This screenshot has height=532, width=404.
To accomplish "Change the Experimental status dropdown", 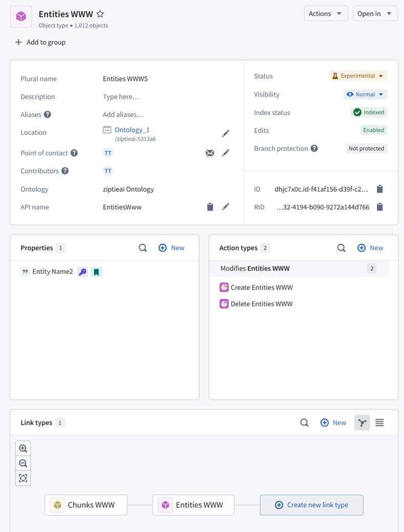I will click(x=358, y=76).
